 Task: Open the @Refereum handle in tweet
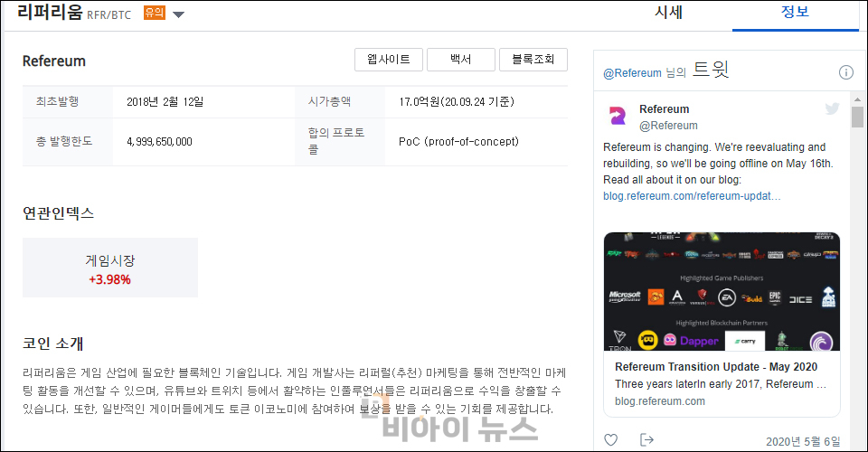point(668,126)
